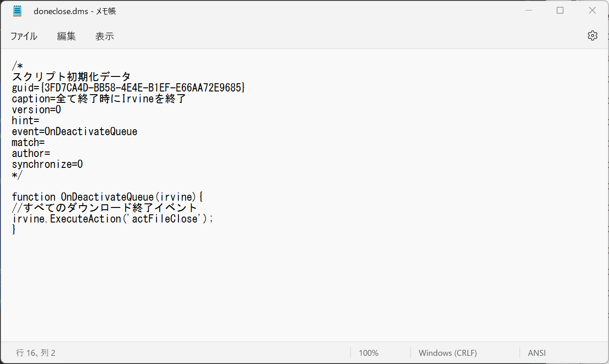Click the //すべてのダウンロード終了イベント comment line

coord(105,208)
